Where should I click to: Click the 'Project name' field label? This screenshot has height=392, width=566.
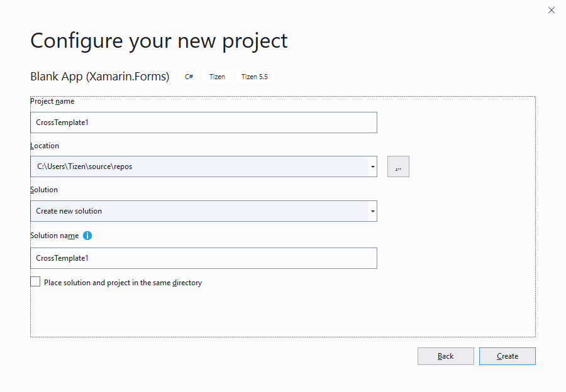pyautogui.click(x=52, y=101)
